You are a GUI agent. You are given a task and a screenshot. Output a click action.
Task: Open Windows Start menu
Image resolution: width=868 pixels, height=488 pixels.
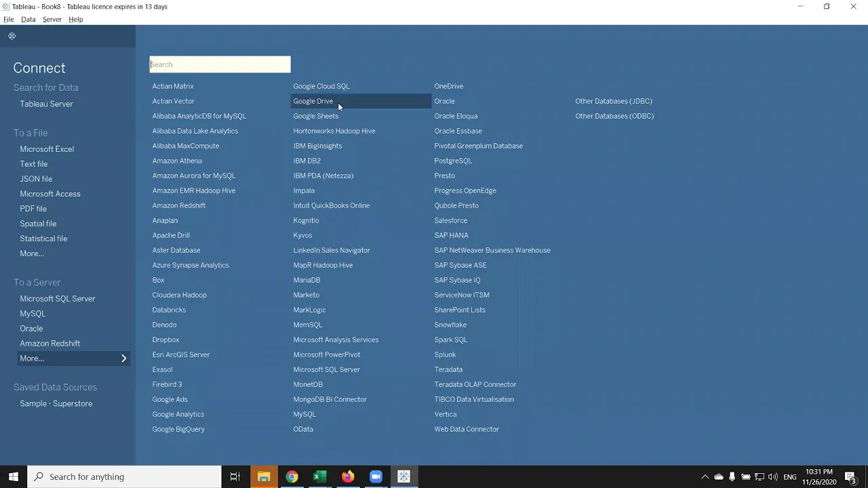pyautogui.click(x=14, y=476)
